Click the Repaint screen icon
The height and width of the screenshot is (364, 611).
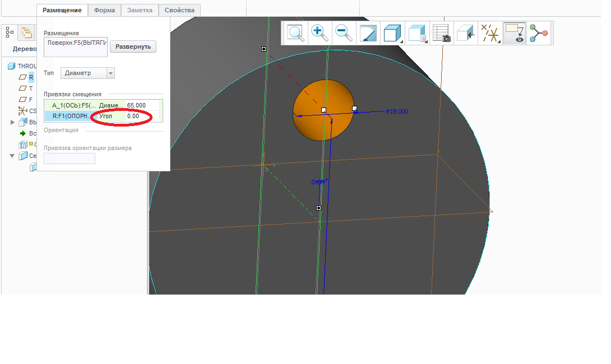(x=368, y=33)
